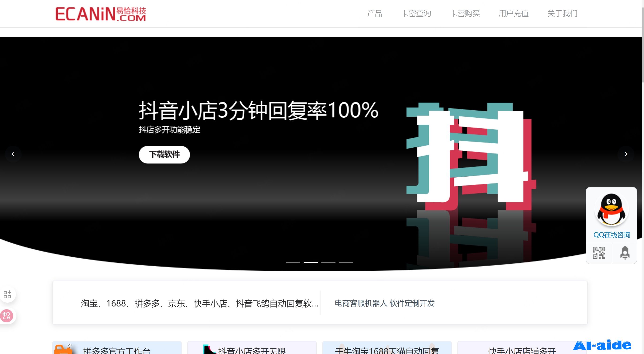
Task: Click banner title 抖音小店3分钟回复率100%
Action: pos(259,110)
